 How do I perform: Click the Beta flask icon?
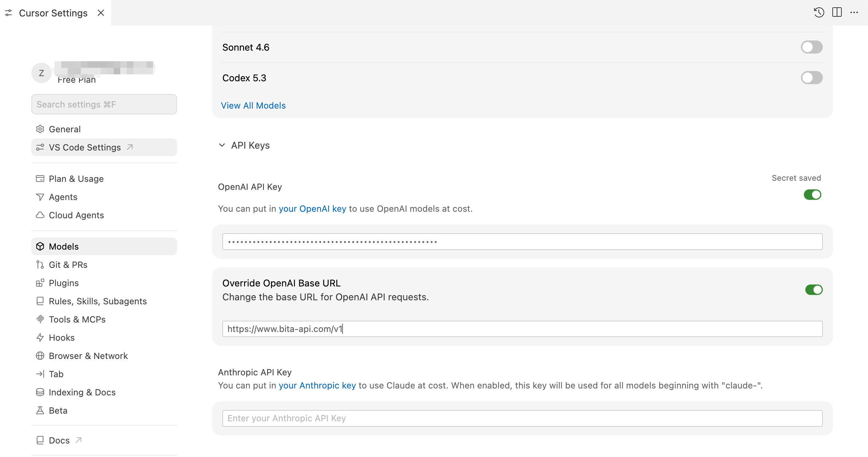(x=40, y=410)
